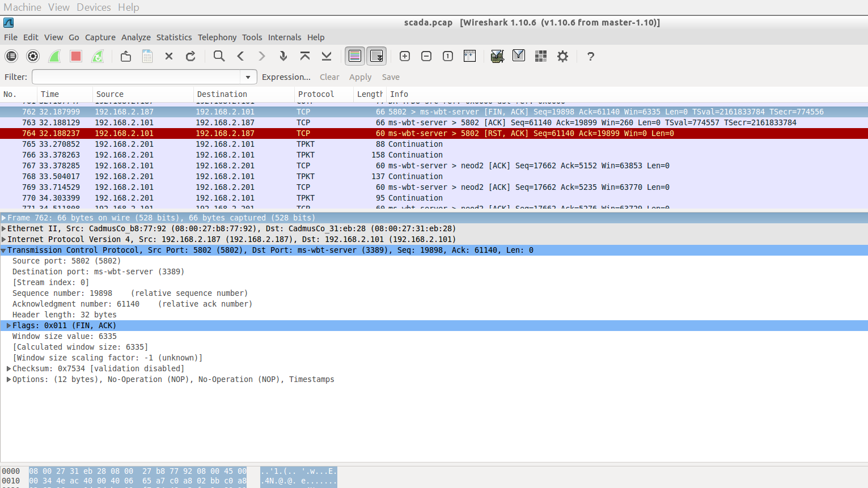Go forward in packet history
The image size is (868, 488).
[x=262, y=56]
